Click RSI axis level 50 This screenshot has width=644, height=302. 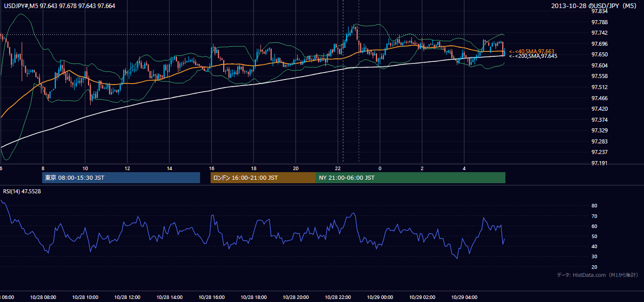(x=594, y=236)
